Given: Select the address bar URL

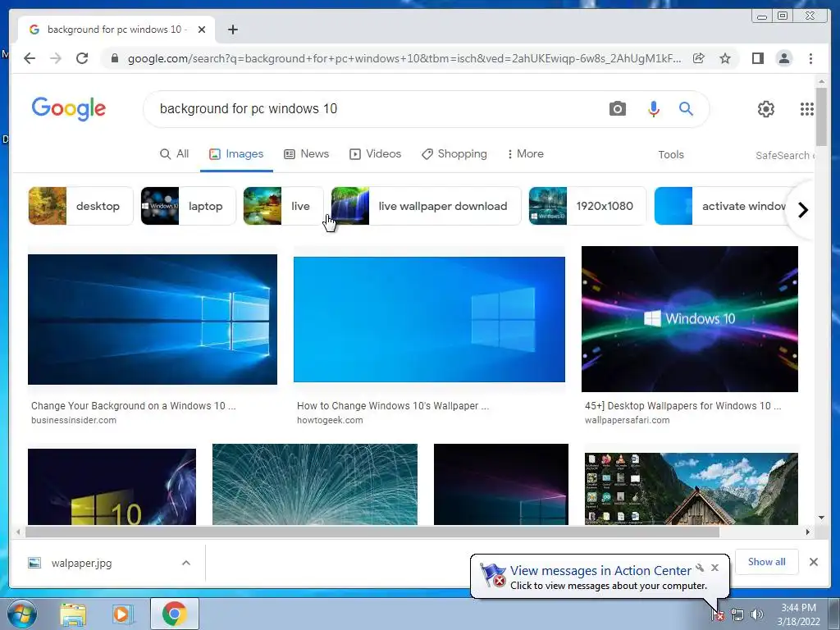Looking at the screenshot, I should pyautogui.click(x=404, y=58).
